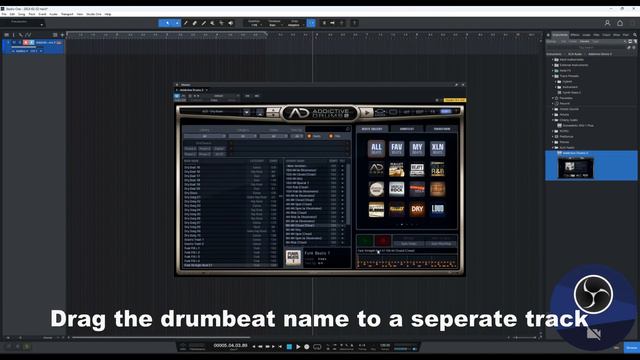Image resolution: width=640 pixels, height=360 pixels.
Task: Open the Addictive Drums preset dropdown arrow
Action: (247, 112)
